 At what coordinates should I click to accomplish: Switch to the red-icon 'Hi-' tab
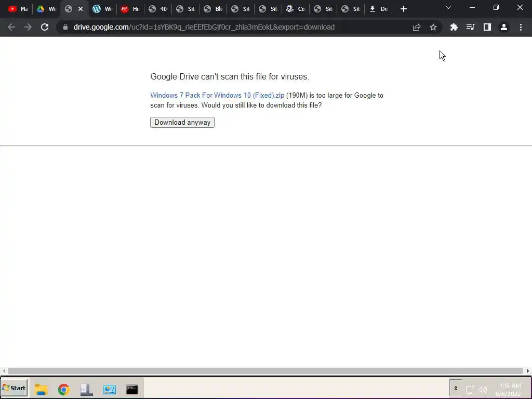click(x=130, y=9)
